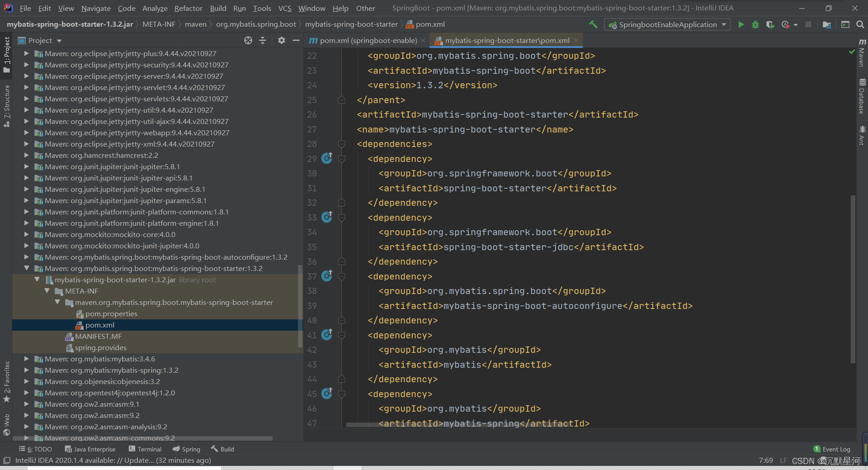Click the Collapse All icon in Project panel
Screen dimensions: 868x470
(263, 40)
